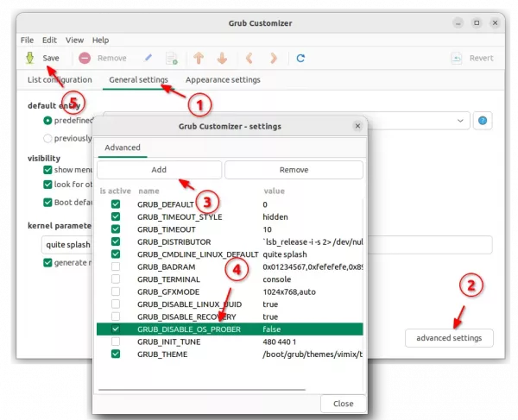Click the advanced settings button
Viewport: 518px width, 420px height.
pyautogui.click(x=449, y=338)
